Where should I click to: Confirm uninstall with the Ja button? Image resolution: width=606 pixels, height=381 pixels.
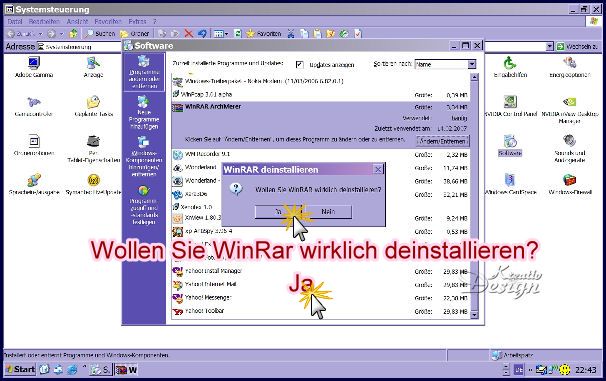click(x=279, y=212)
